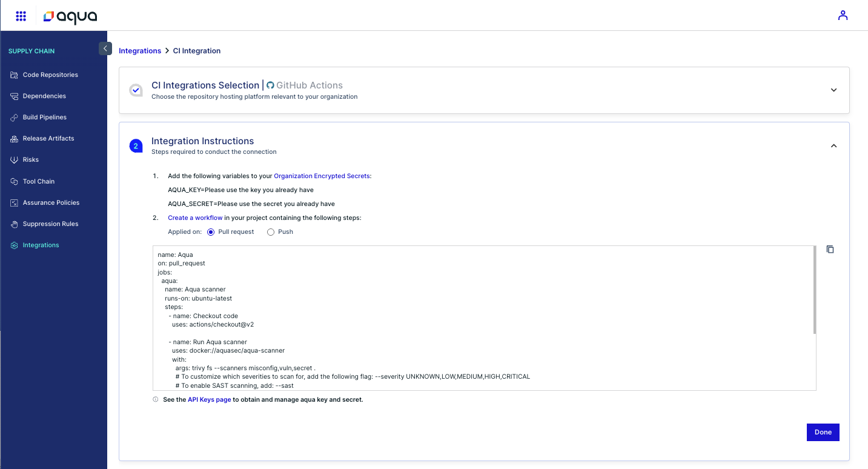
Task: Click the Assurance Policies sidebar icon
Action: [14, 203]
